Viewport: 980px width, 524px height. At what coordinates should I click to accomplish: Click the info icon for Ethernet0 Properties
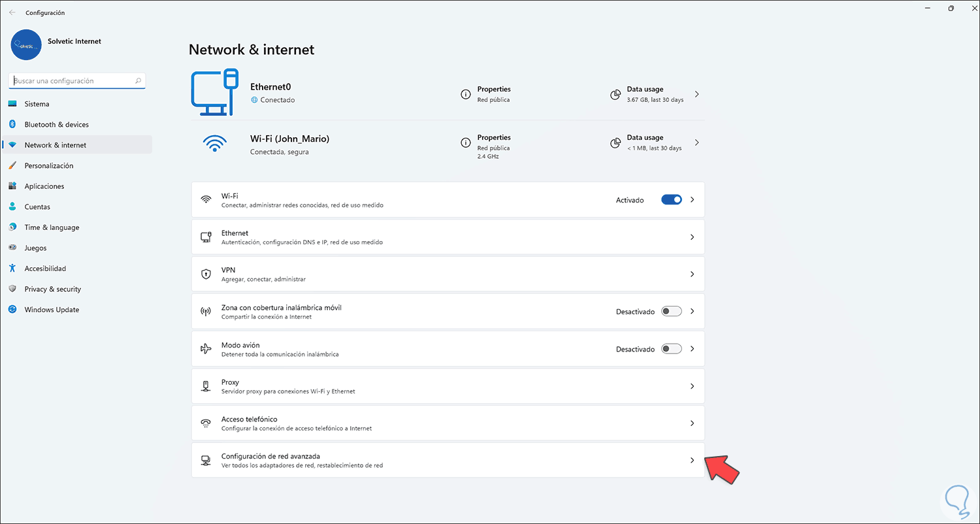coord(466,94)
